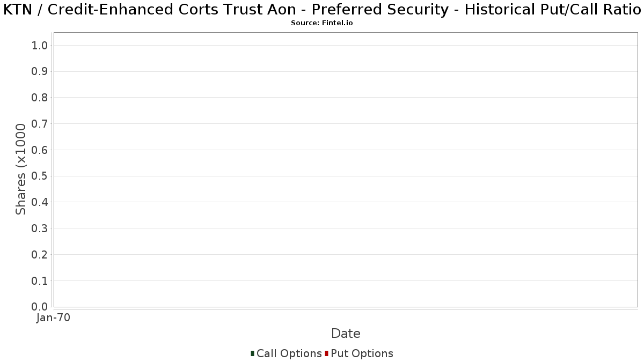This screenshot has width=644, height=362.
Task: Click the green Call Options legend swatch
Action: coord(252,353)
